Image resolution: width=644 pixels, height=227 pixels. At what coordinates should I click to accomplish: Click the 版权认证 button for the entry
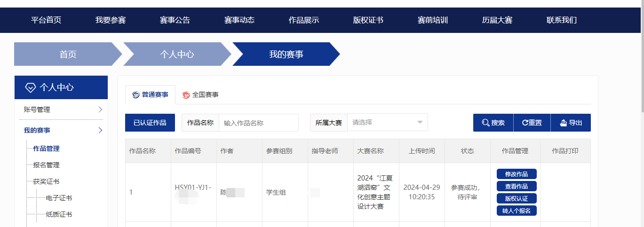pos(517,198)
